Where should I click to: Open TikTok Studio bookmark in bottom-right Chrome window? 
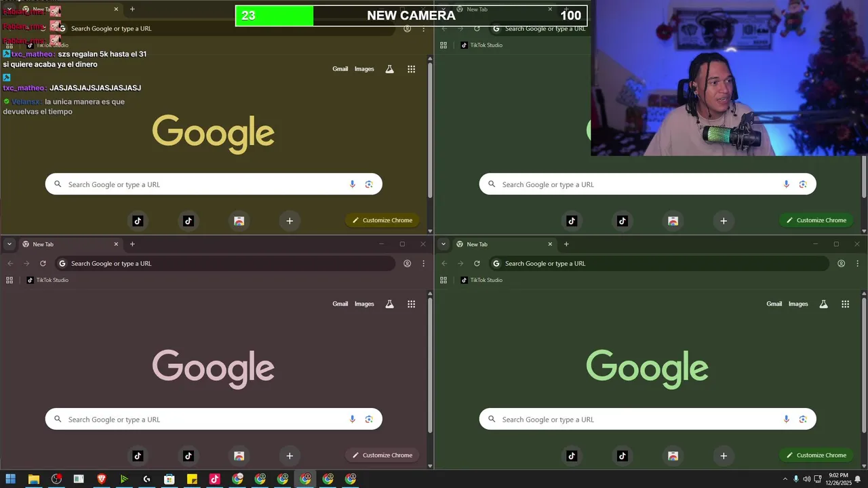tap(481, 280)
